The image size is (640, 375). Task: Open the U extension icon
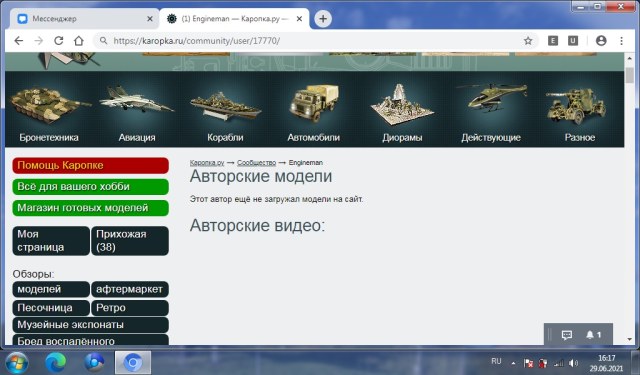pos(573,41)
